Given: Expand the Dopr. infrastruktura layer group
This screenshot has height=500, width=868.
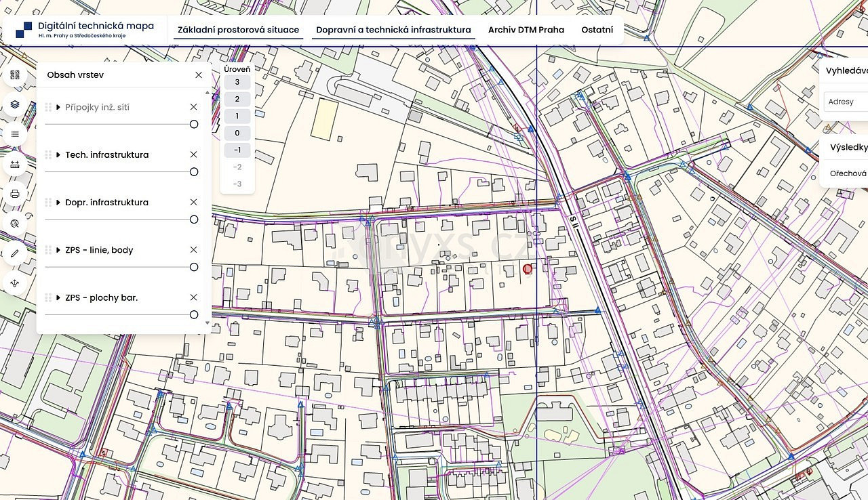Looking at the screenshot, I should [59, 202].
